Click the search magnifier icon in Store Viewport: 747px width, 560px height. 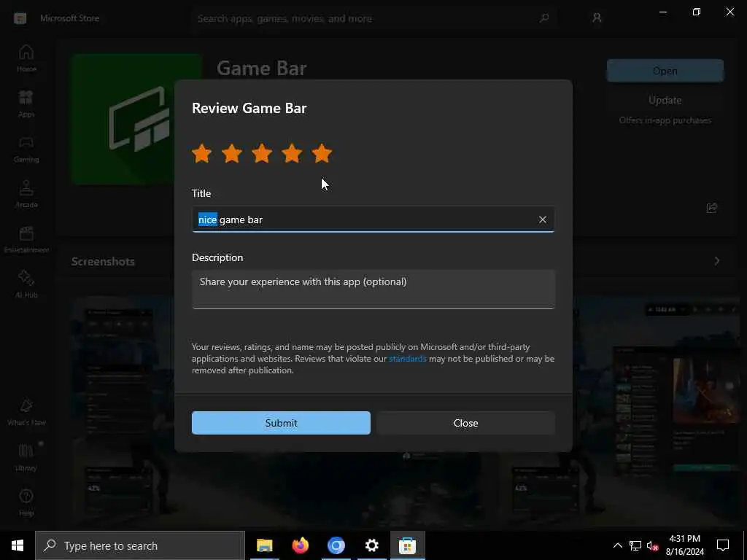coord(544,18)
